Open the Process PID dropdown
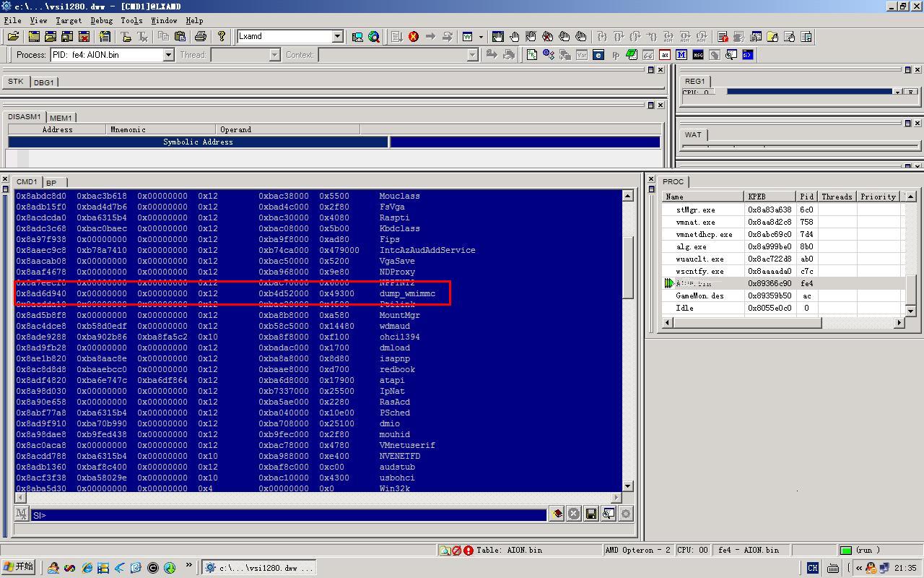This screenshot has height=578, width=924. tap(168, 55)
